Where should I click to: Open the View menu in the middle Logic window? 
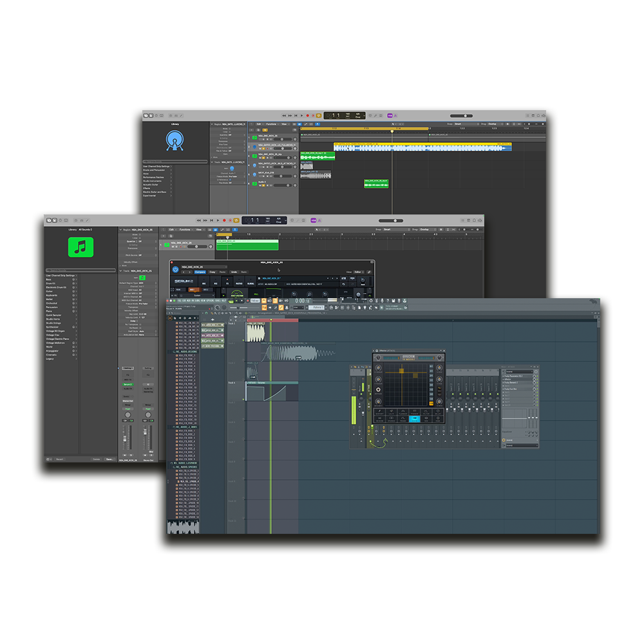(199, 230)
